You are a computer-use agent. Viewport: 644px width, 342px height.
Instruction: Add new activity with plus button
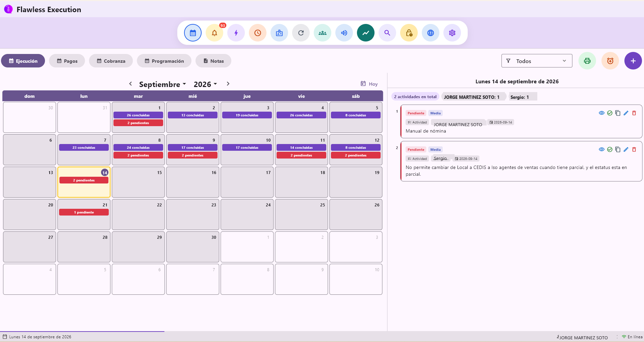point(633,61)
